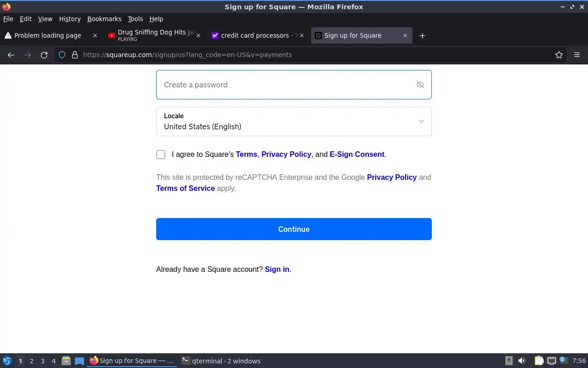Switch to workspace 4
This screenshot has height=368, width=588.
54,361
